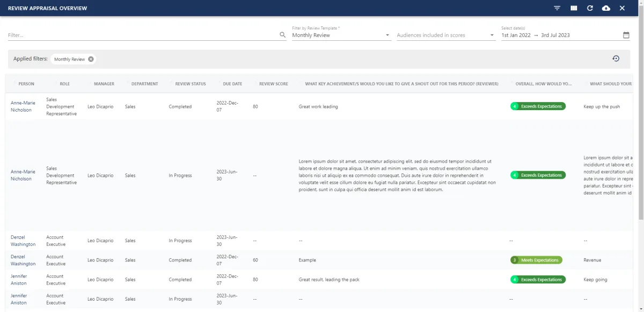Click the 'Great work leading' cell
This screenshot has width=644, height=312.
click(x=318, y=106)
